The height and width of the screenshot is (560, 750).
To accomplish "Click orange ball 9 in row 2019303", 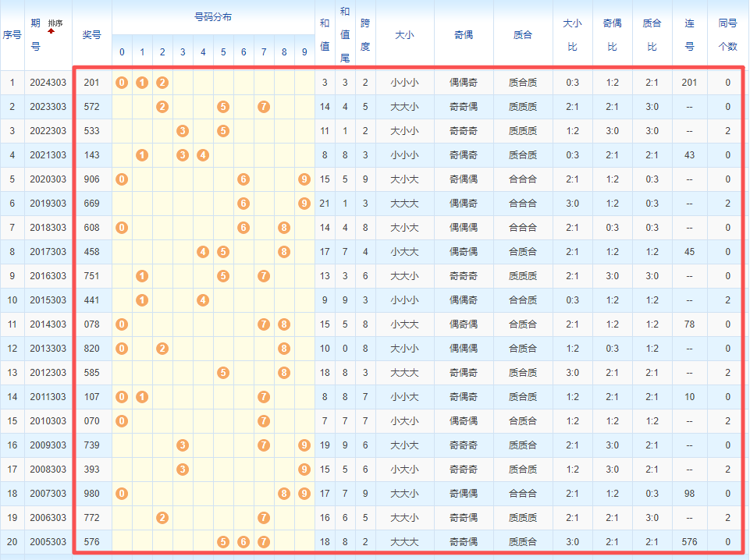I will pos(304,204).
